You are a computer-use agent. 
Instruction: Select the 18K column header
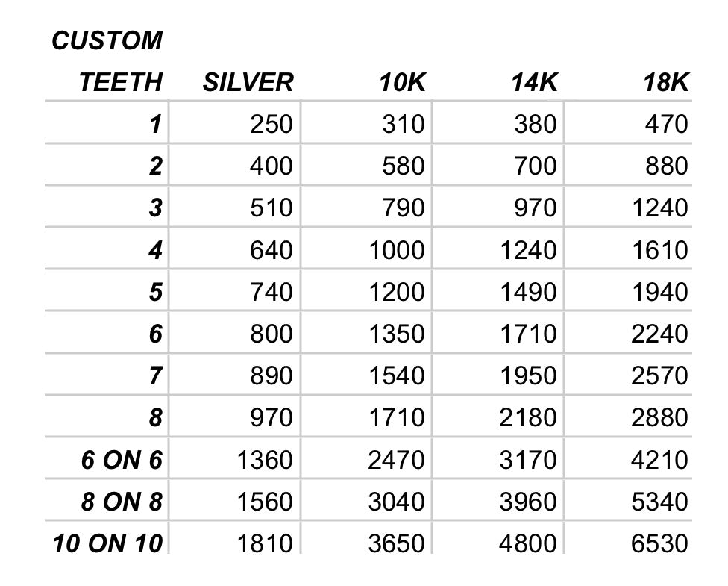coord(666,82)
